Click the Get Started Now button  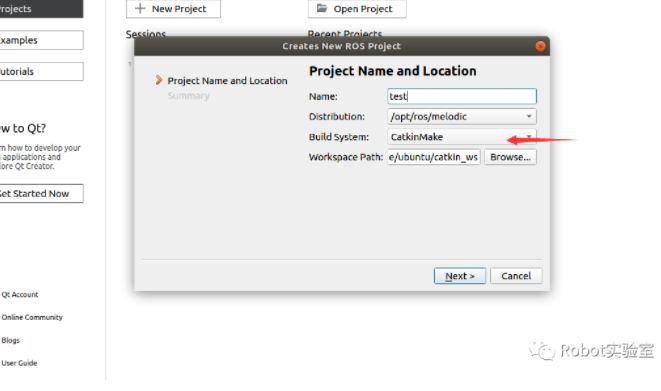[41, 193]
